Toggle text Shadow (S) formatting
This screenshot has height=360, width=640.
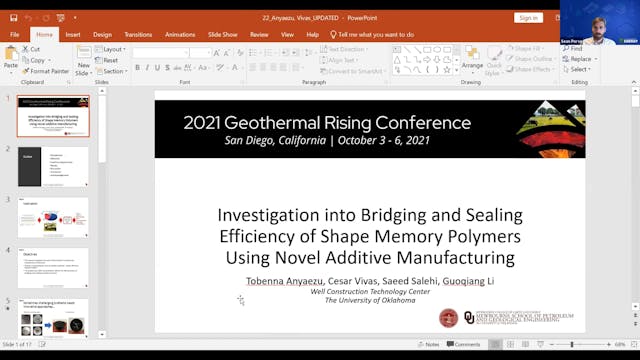[x=167, y=68]
